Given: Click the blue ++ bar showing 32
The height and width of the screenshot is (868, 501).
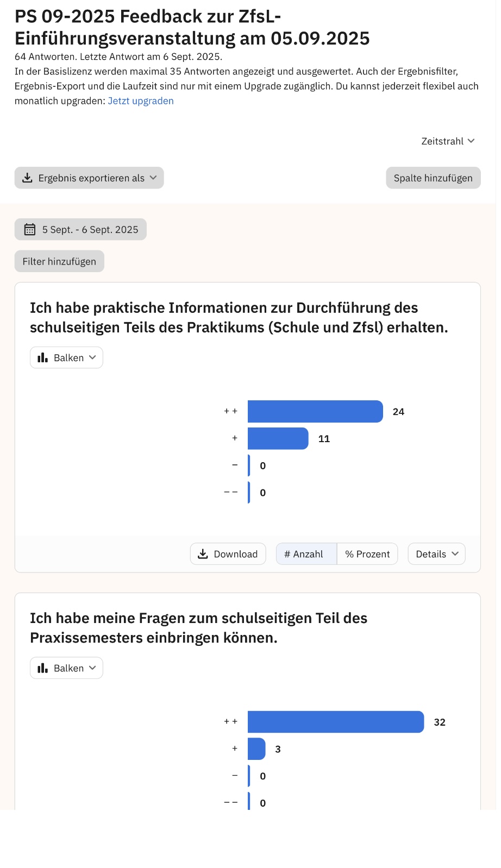Looking at the screenshot, I should point(335,722).
